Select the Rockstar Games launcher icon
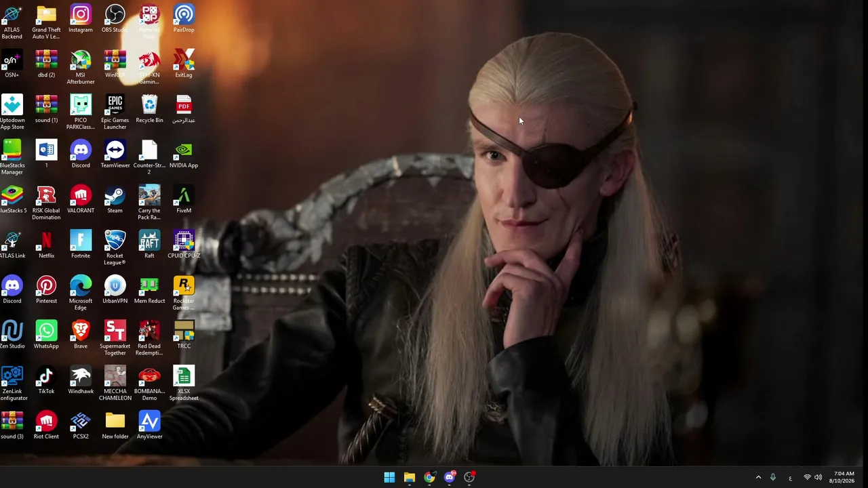 (184, 293)
